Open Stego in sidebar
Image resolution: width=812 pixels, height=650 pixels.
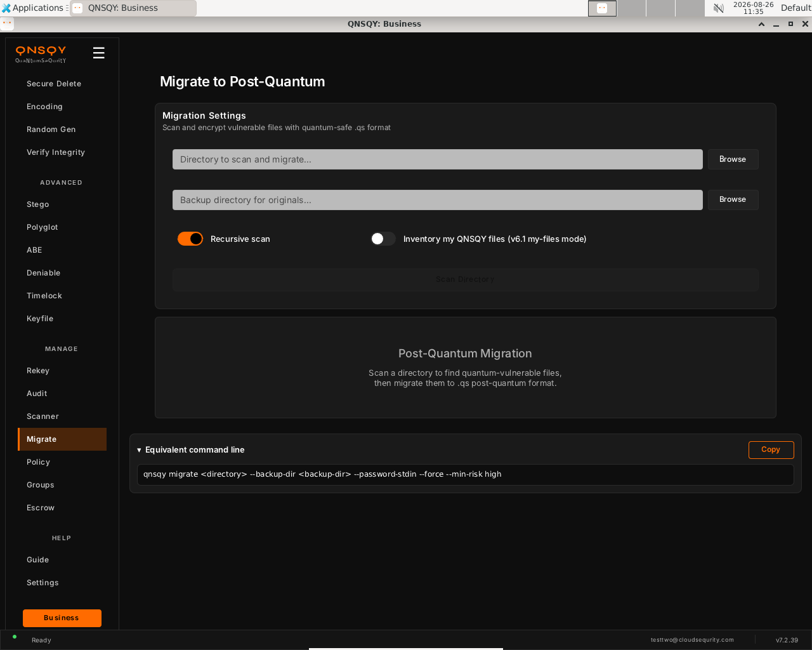coord(62,204)
